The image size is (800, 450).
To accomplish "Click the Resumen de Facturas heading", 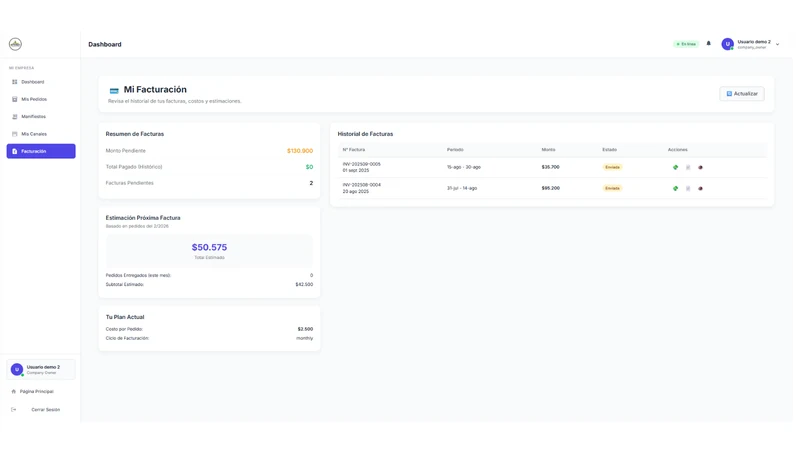I will [x=135, y=134].
